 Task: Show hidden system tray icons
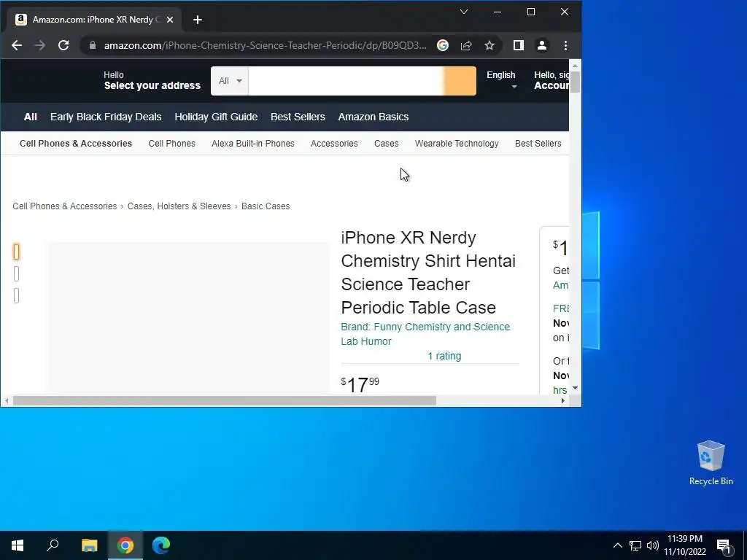pos(617,545)
